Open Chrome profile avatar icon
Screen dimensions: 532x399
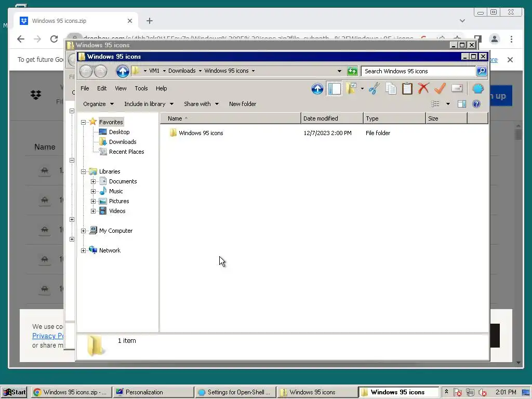pos(495,39)
